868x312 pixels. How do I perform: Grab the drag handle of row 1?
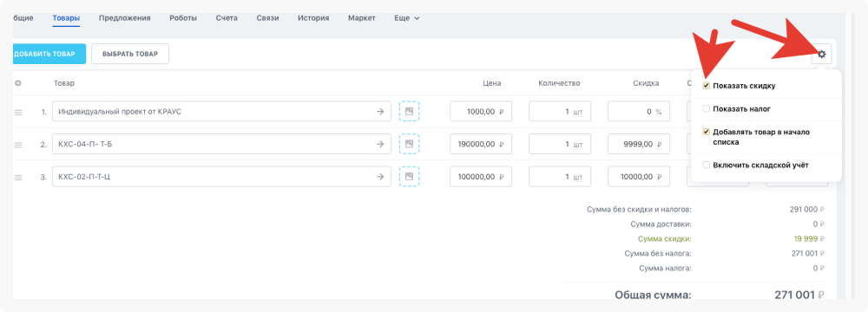pos(17,113)
